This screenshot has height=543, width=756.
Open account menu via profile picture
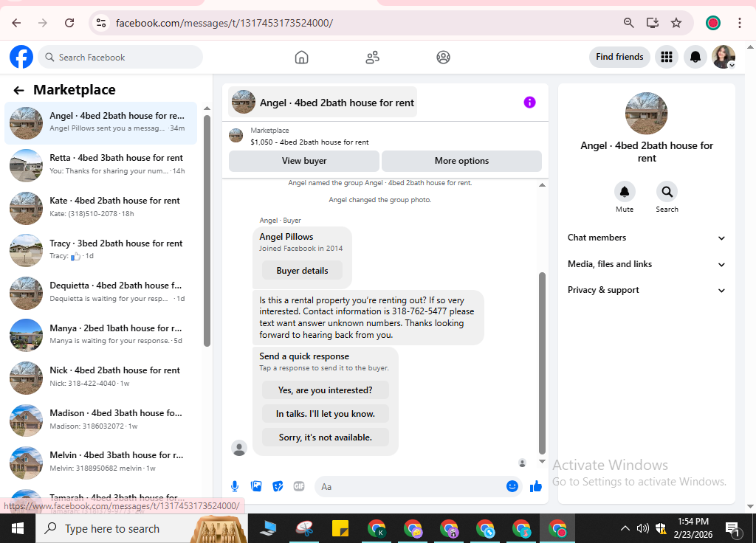pos(724,57)
